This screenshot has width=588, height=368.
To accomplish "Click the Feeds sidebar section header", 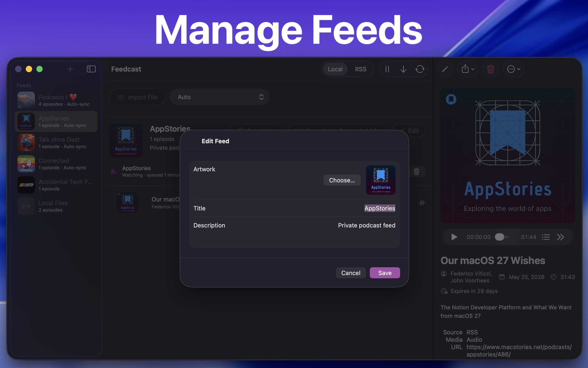I will [24, 85].
